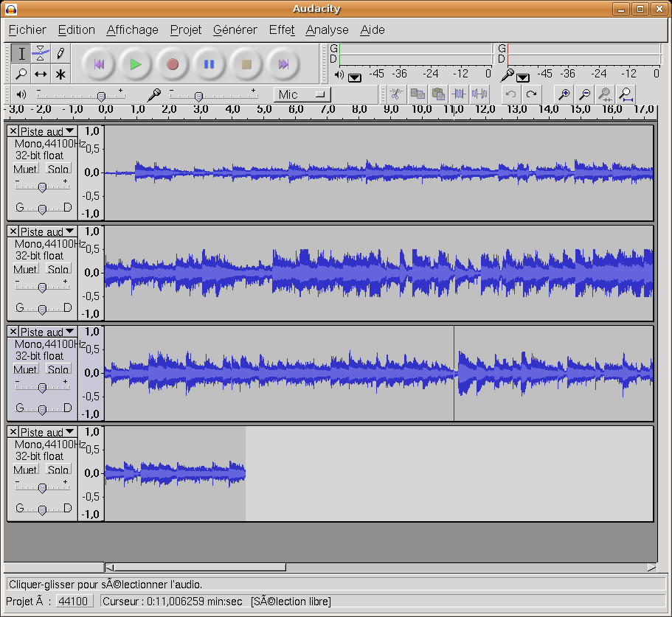Click the Silence selection icon
The image size is (672, 617).
point(479,94)
